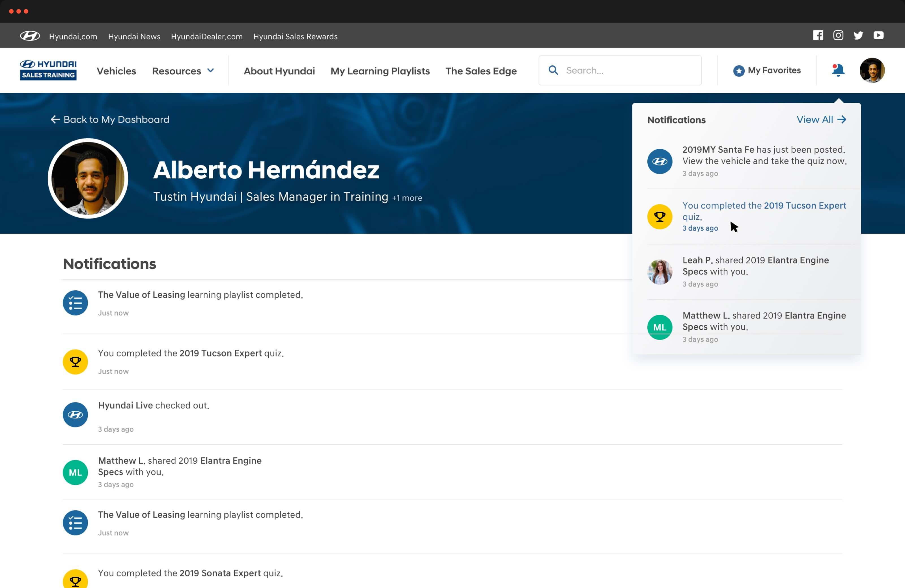The height and width of the screenshot is (588, 905).
Task: Expand the +1 more roles text
Action: coord(407,198)
